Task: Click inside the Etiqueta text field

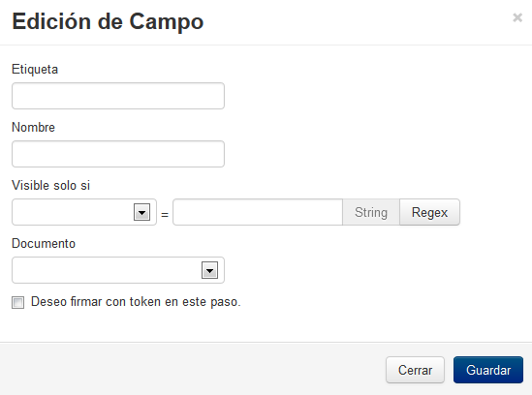Action: tap(118, 96)
